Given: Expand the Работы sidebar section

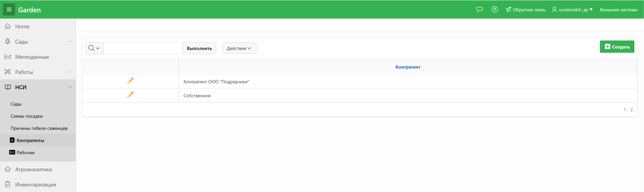Looking at the screenshot, I should click(x=70, y=72).
